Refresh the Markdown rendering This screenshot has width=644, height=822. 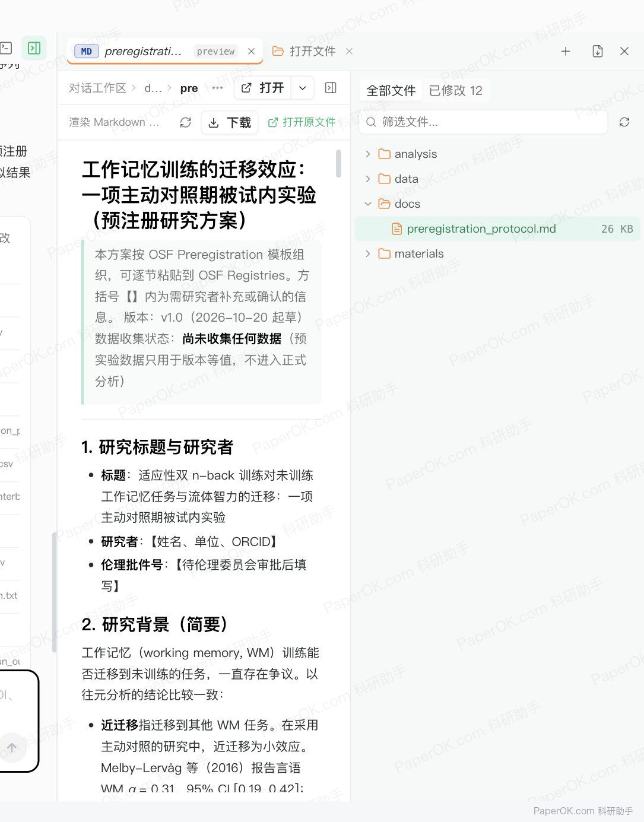tap(185, 122)
